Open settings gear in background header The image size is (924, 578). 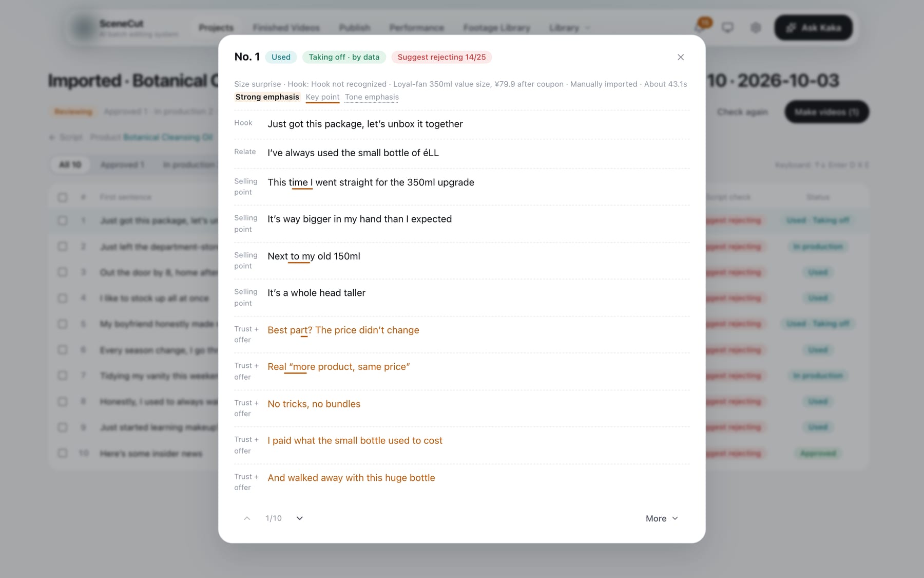756,28
